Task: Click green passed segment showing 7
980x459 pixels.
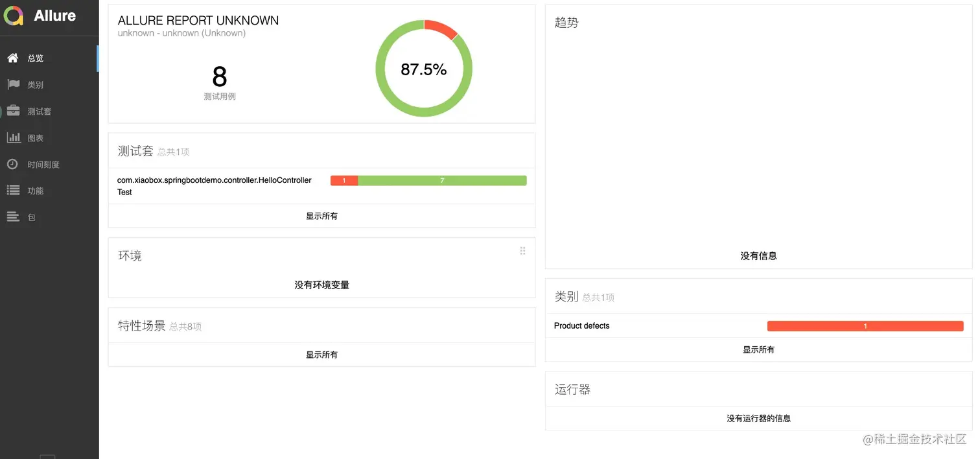Action: pos(442,181)
